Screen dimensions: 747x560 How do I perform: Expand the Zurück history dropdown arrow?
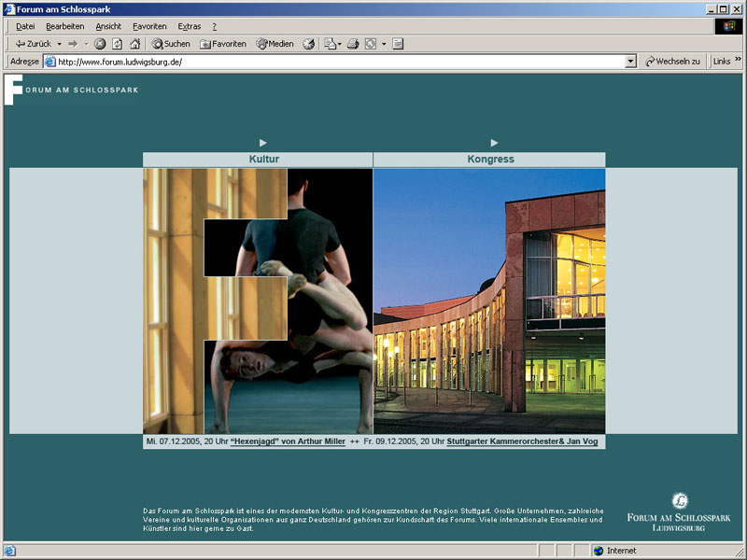click(x=59, y=44)
